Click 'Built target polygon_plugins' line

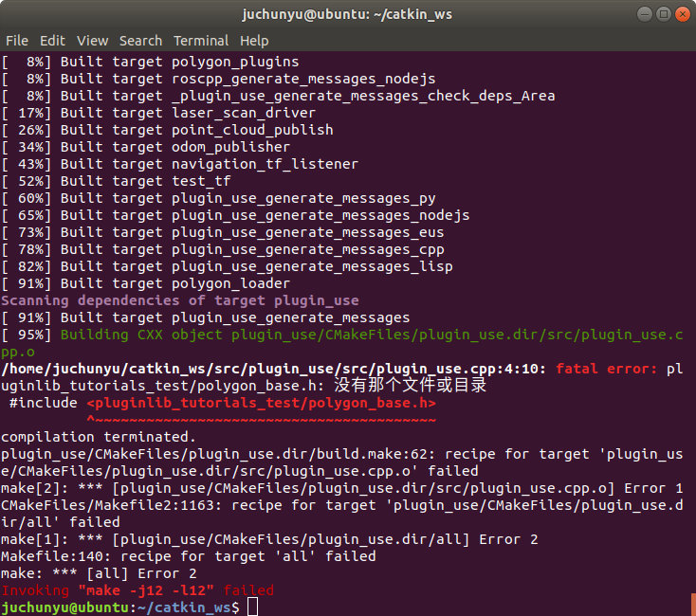coord(150,62)
